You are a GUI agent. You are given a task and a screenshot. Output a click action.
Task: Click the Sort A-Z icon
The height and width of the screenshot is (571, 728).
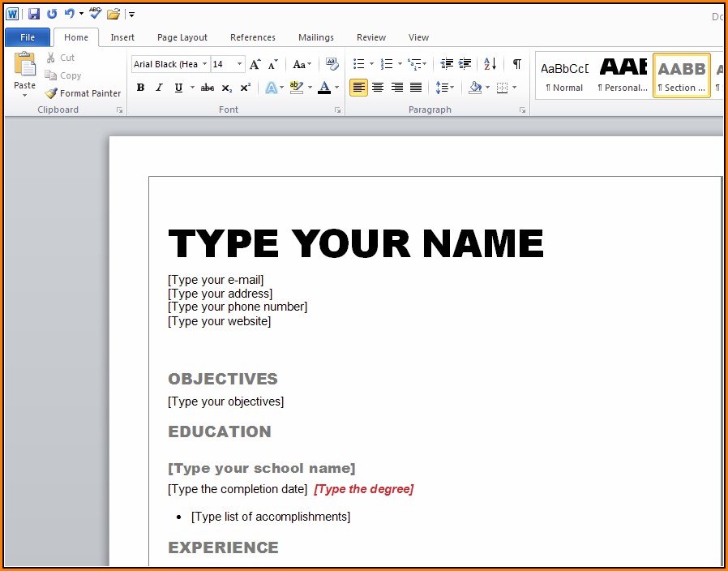tap(490, 64)
